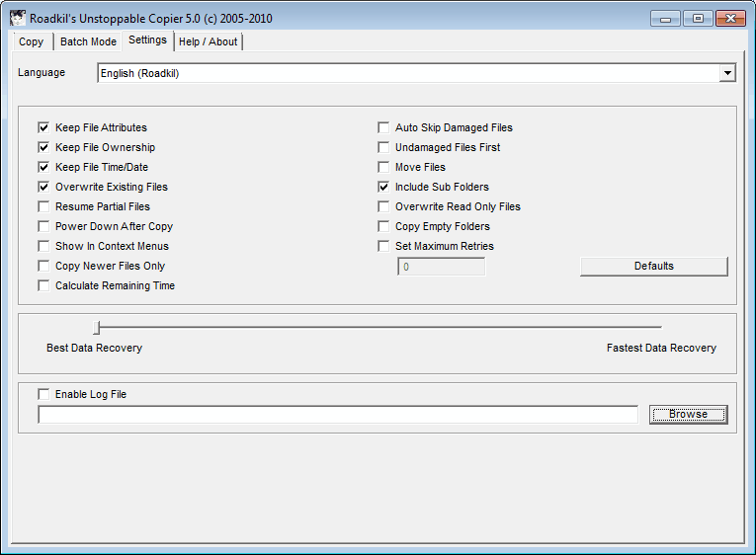The image size is (756, 555).
Task: Tick Copy Newer Files Only
Action: point(43,266)
